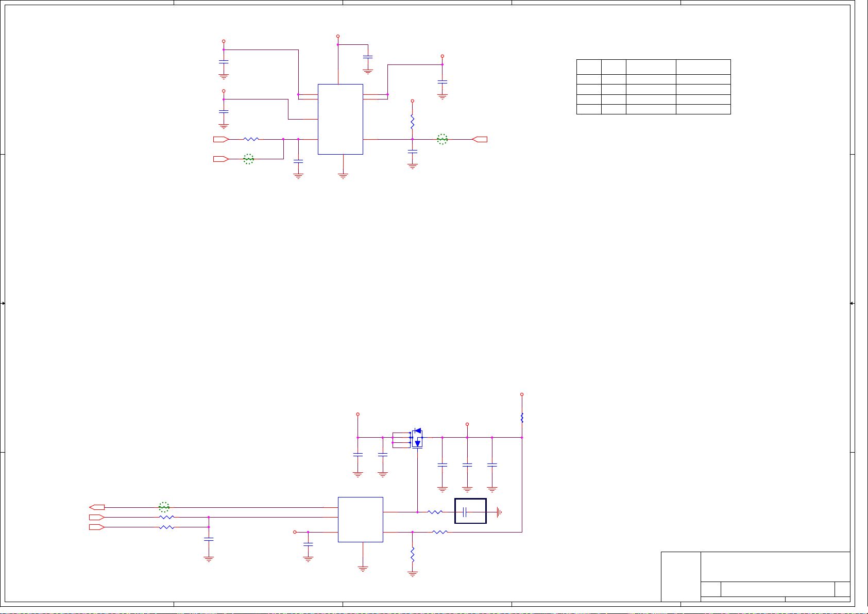Click the left sheet border arrow marker
868x614 pixels.
pyautogui.click(x=3, y=304)
